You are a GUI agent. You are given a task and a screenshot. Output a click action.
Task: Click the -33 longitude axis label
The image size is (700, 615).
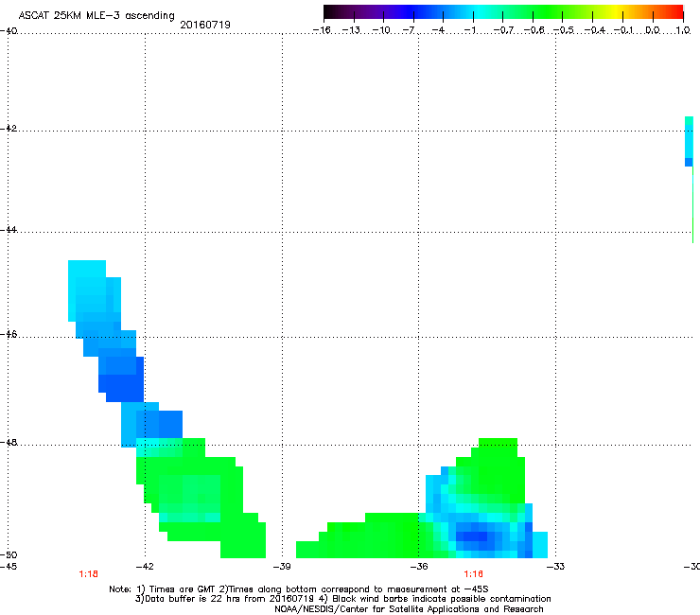click(x=556, y=567)
